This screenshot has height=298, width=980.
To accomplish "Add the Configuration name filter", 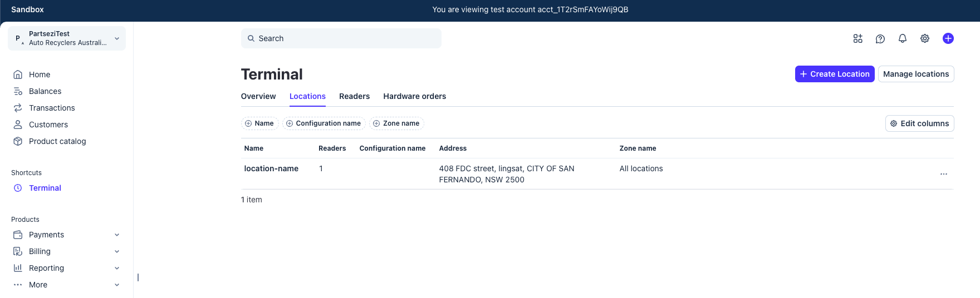I will click(x=324, y=123).
